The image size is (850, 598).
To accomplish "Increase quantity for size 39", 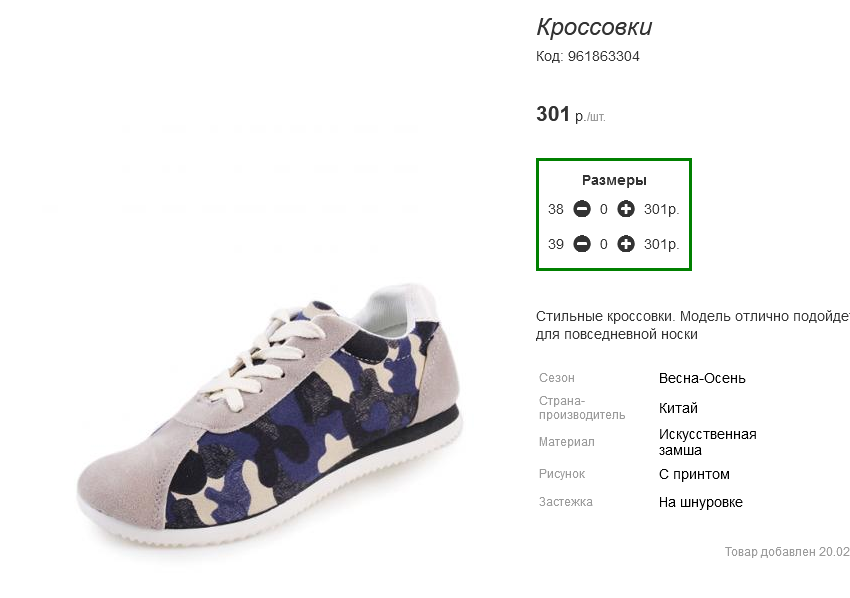I will point(626,244).
